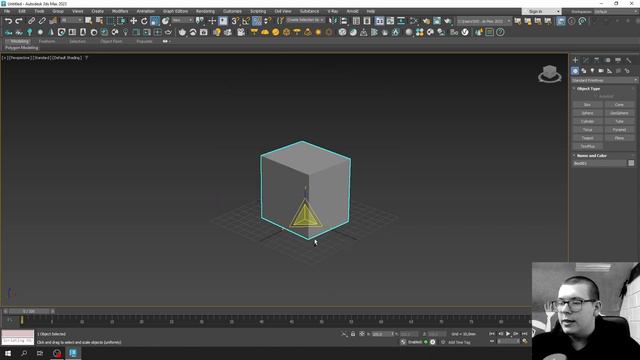The width and height of the screenshot is (640, 360).
Task: Click the Play Animation button
Action: [508, 334]
